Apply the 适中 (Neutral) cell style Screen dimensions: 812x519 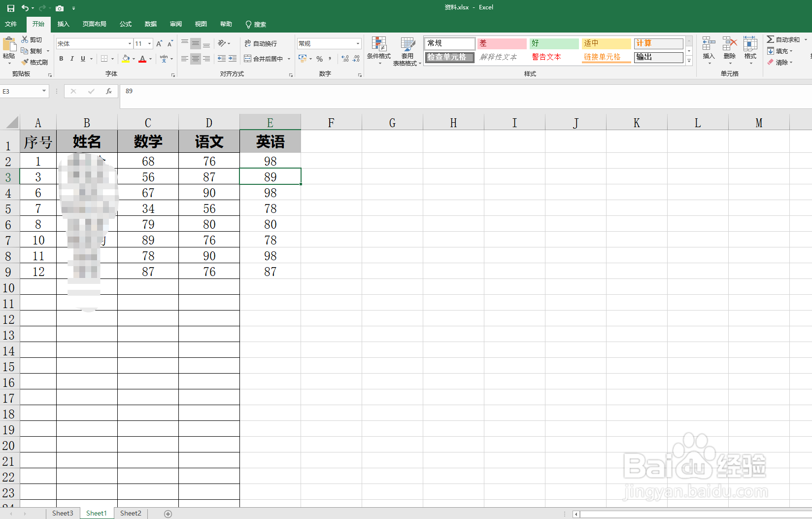606,43
